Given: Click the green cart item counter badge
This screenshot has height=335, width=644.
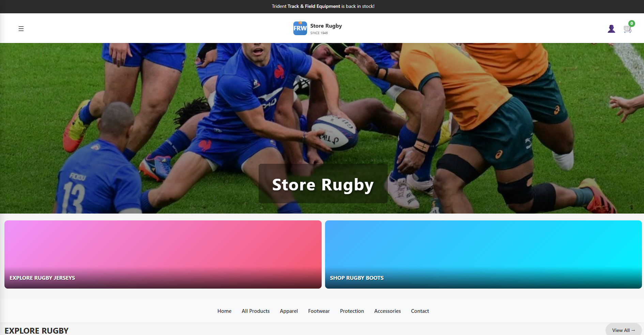Looking at the screenshot, I should point(632,24).
